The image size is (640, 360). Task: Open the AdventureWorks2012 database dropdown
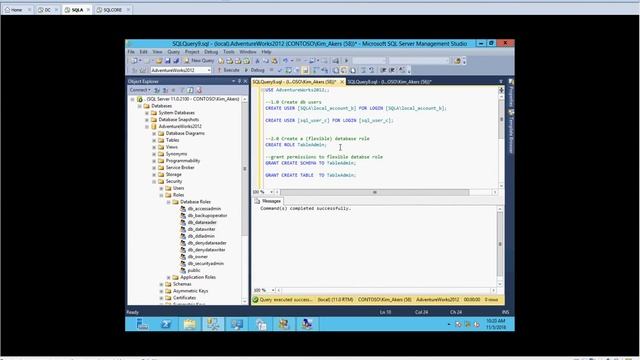208,70
